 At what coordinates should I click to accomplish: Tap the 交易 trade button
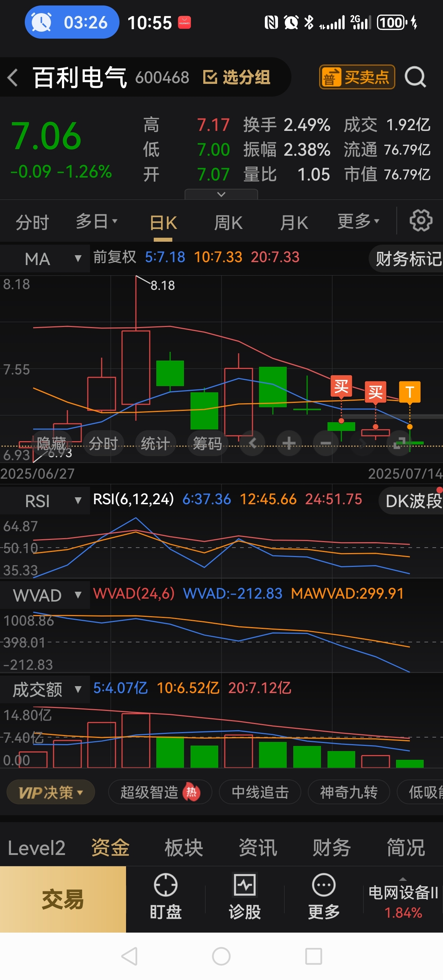click(x=63, y=899)
